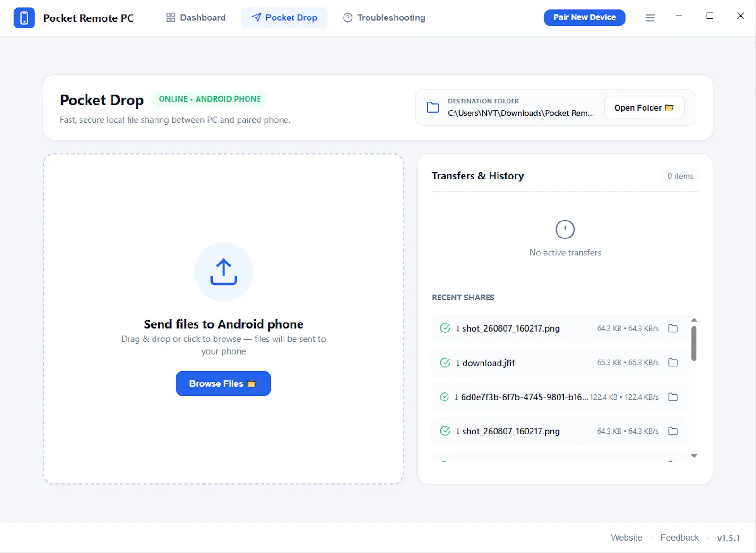Open folder for first shot_260807_160217.png share
Image resolution: width=756 pixels, height=553 pixels.
pyautogui.click(x=673, y=328)
